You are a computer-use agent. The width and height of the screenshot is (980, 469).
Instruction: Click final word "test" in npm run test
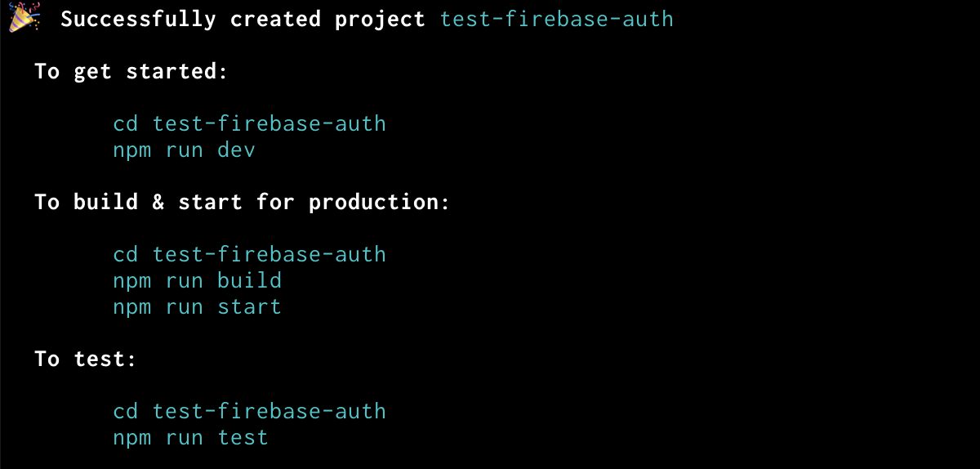[x=243, y=438]
